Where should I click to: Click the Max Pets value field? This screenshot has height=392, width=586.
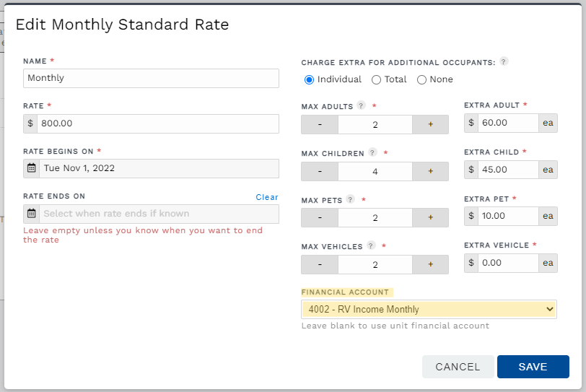[x=375, y=218]
